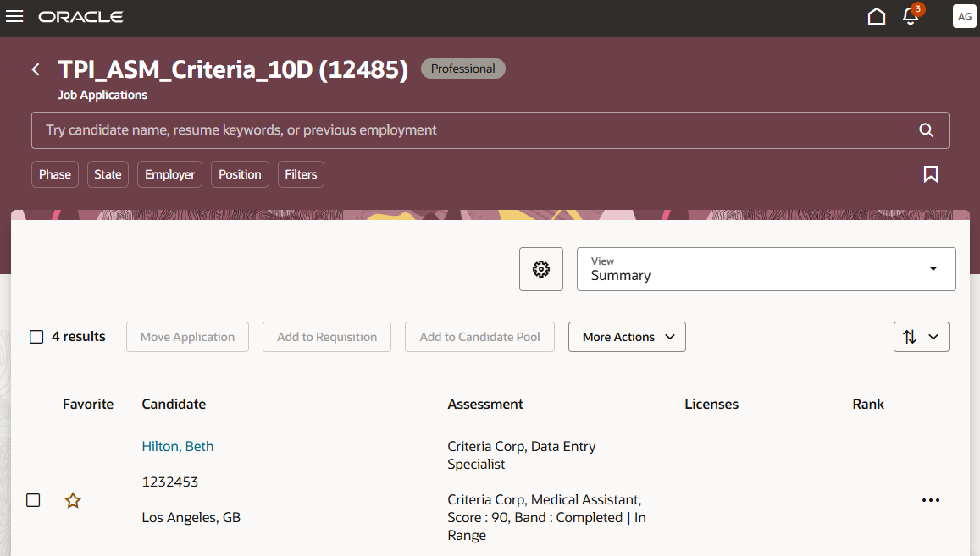Click the Filters button
This screenshot has height=556, width=980.
click(x=301, y=174)
